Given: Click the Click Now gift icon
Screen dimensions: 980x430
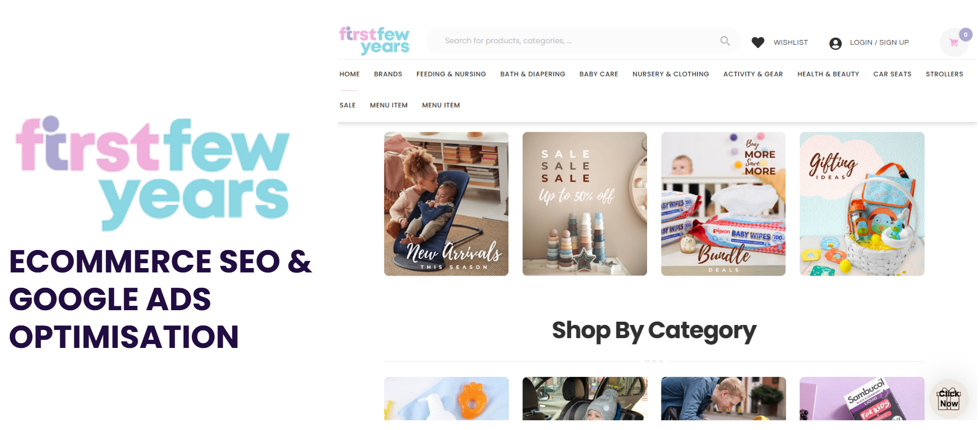Looking at the screenshot, I should coord(949,399).
